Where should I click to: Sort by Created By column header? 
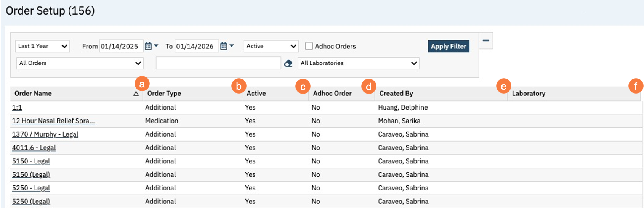[x=396, y=94]
